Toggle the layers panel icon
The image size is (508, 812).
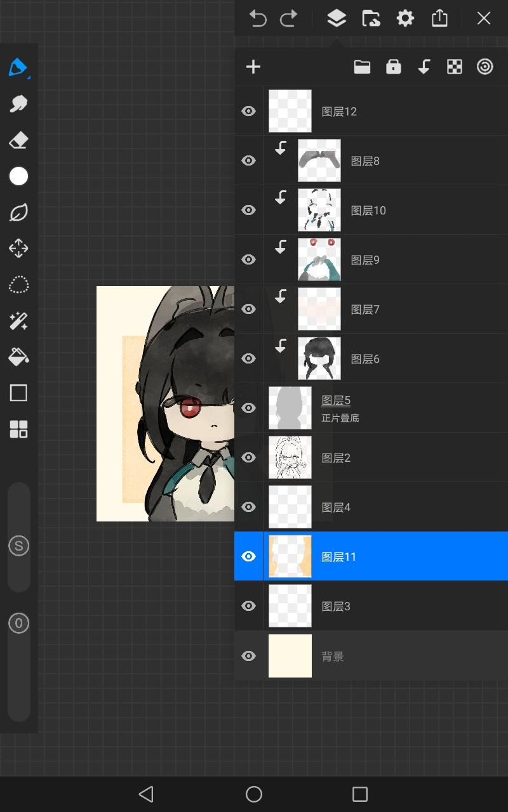click(x=337, y=18)
